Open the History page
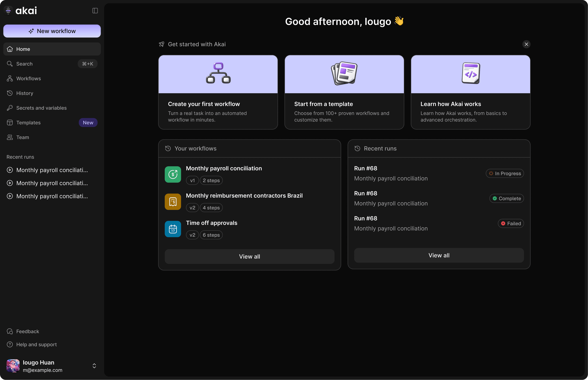 [25, 93]
